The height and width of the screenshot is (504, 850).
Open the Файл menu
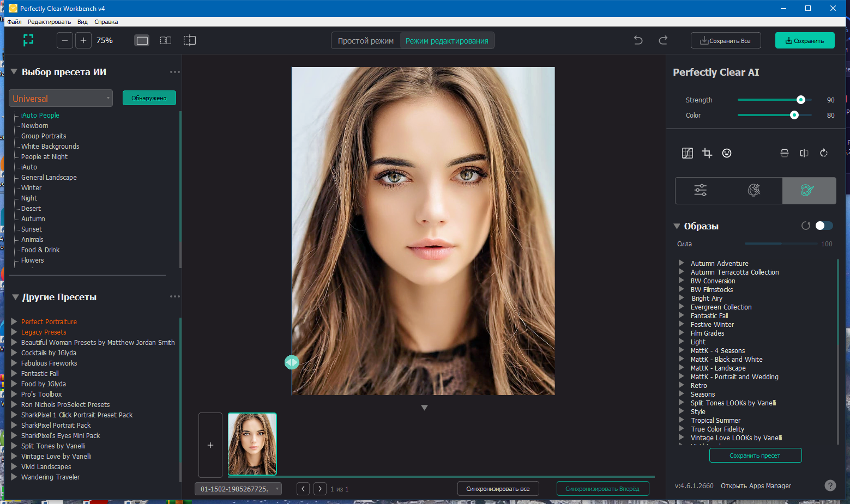[x=14, y=22]
